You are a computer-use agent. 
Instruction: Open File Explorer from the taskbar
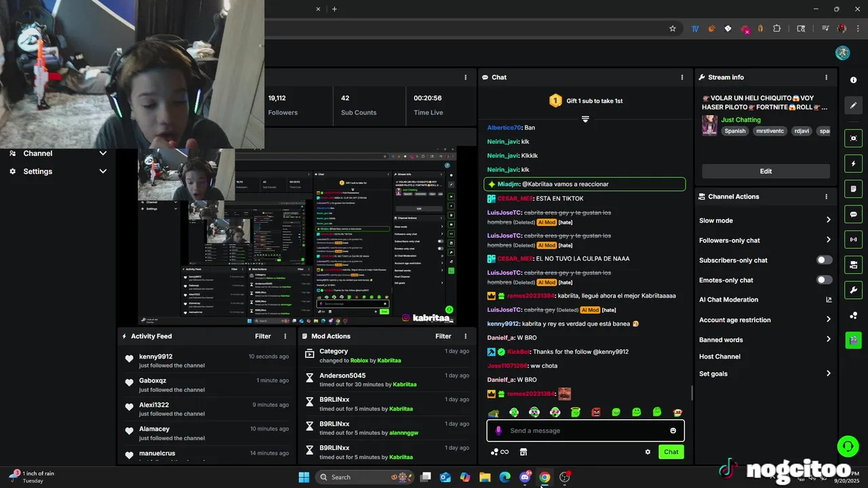[x=485, y=477]
